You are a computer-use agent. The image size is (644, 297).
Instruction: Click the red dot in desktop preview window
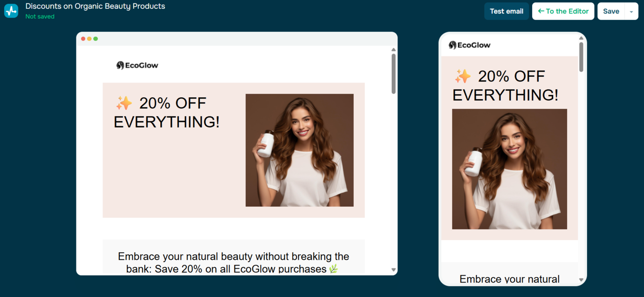83,39
